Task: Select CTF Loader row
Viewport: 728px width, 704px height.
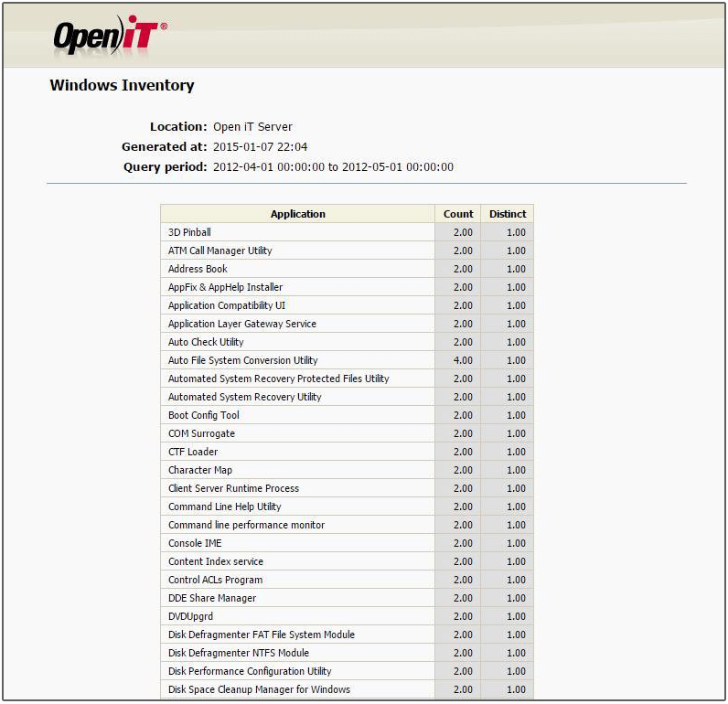Action: pyautogui.click(x=348, y=452)
